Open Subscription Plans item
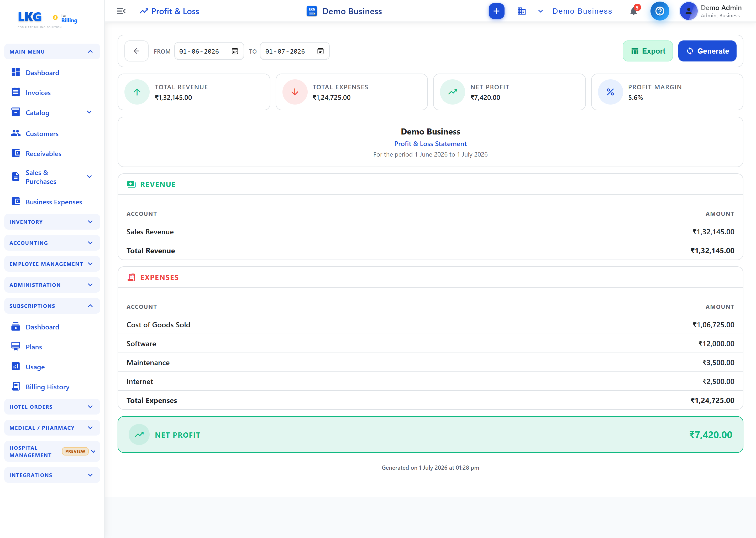This screenshot has width=756, height=538. tap(52, 347)
